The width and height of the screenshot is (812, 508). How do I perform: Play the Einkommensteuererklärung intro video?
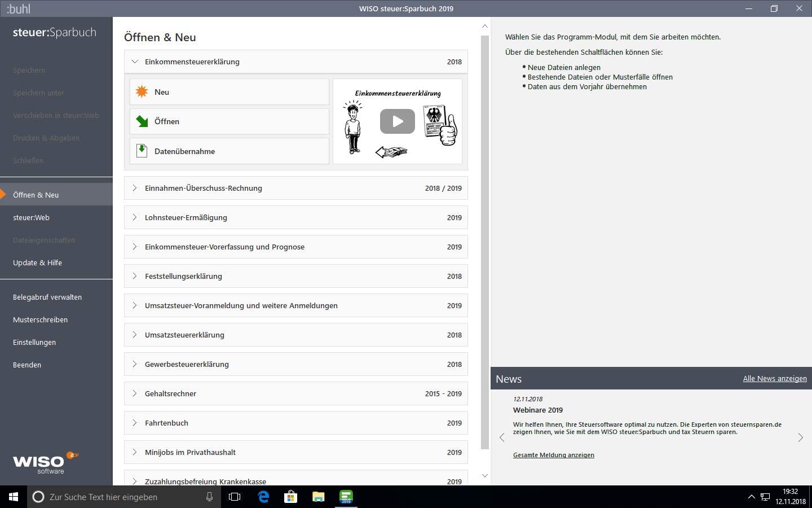click(397, 121)
